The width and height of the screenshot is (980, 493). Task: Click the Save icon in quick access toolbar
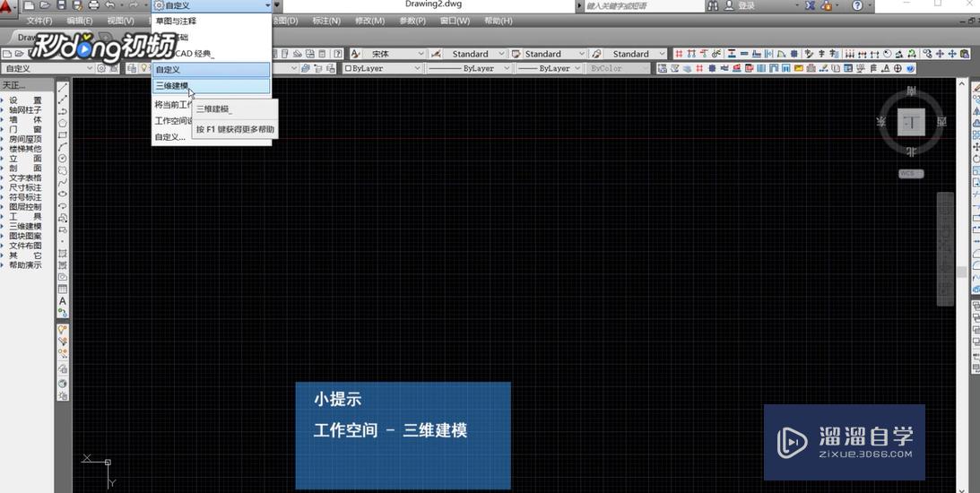[61, 5]
